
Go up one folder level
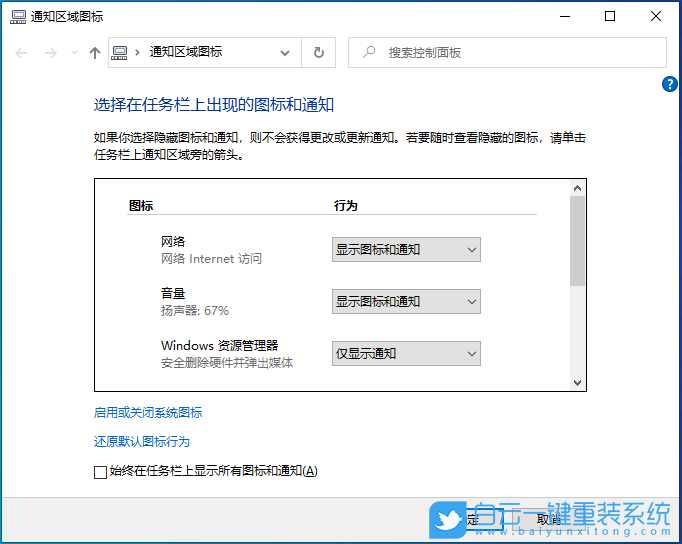[95, 53]
